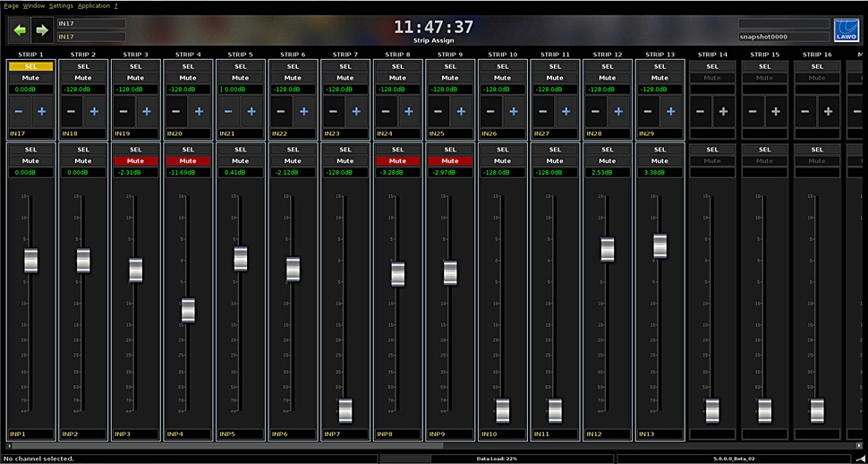
Task: Deselect the highlighted SEL on Strip 1
Action: (x=30, y=66)
